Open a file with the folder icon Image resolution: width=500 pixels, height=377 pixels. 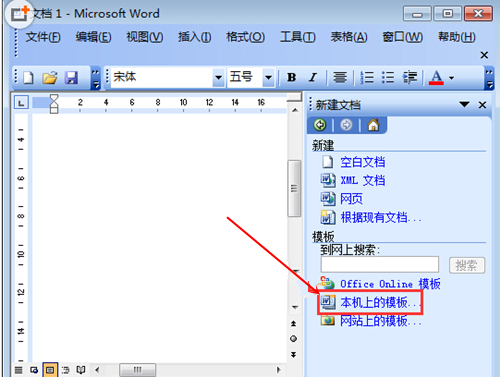tap(50, 78)
